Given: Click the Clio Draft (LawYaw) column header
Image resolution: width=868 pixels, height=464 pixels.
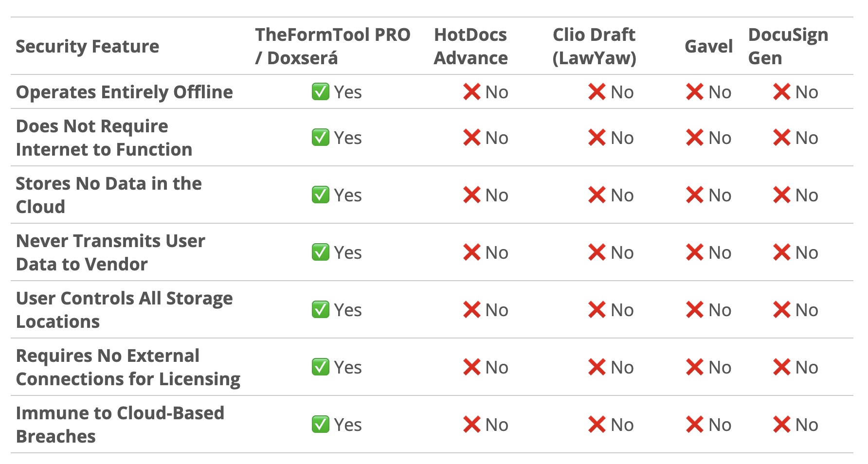Looking at the screenshot, I should 594,46.
